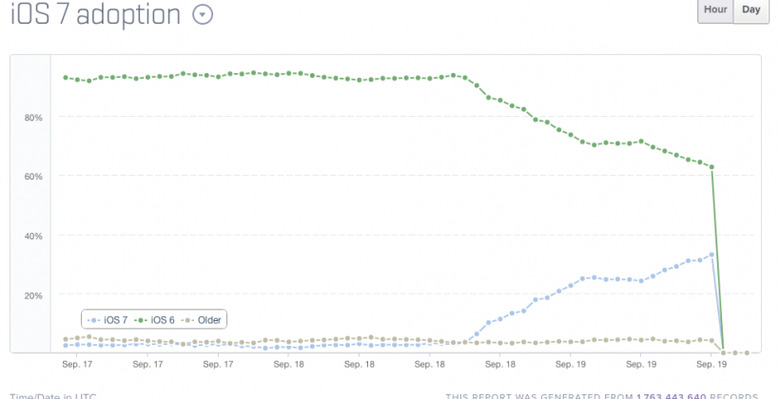
Task: Click the iOS 7 adoption title
Action: tap(96, 14)
